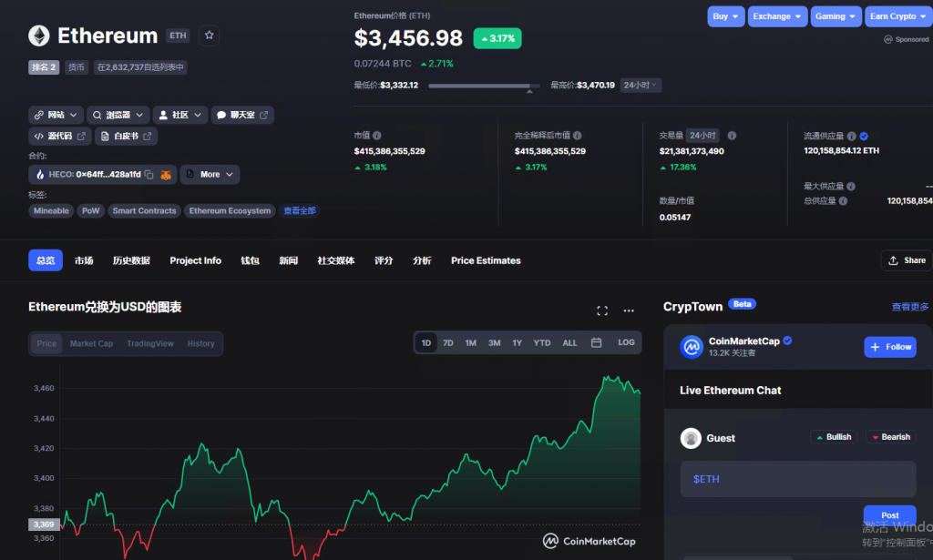Select the 1M time range

pos(471,342)
